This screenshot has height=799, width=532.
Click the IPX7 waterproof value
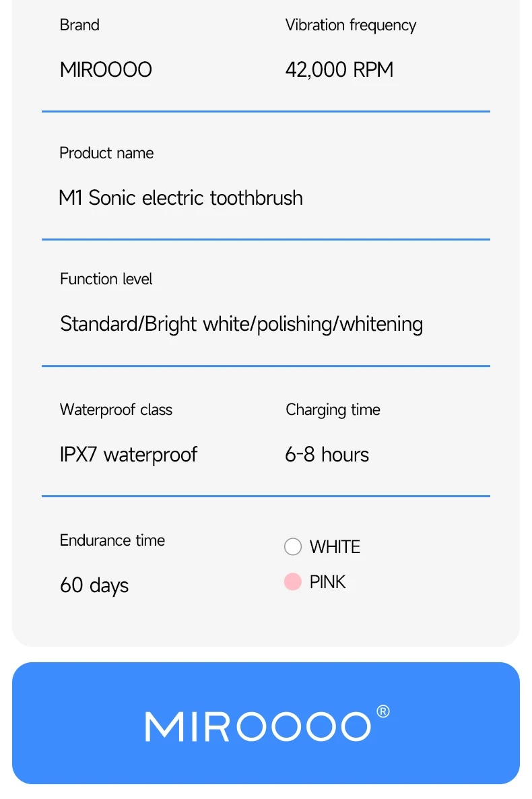tap(128, 454)
